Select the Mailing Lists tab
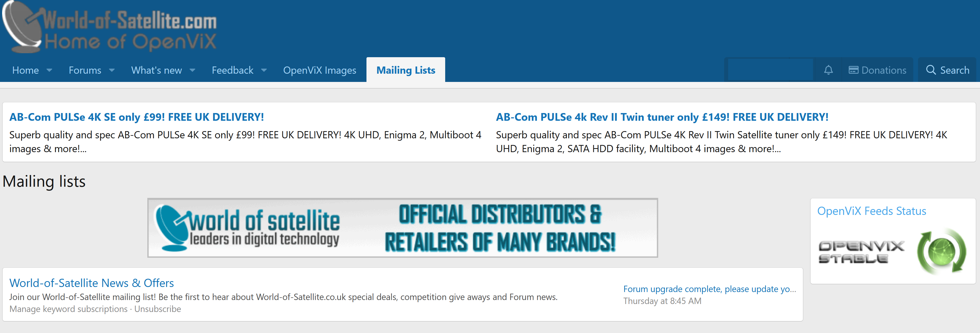 point(406,70)
